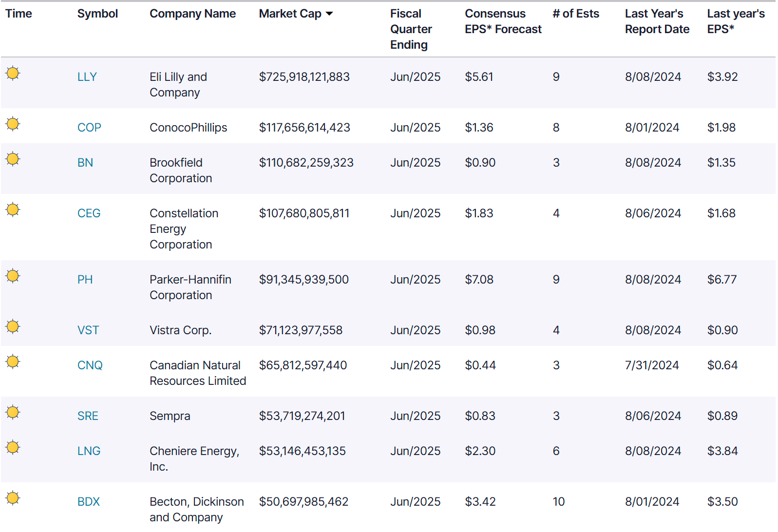The width and height of the screenshot is (778, 532).
Task: Click the sun icon in Constellation Energy row
Action: pos(13,210)
